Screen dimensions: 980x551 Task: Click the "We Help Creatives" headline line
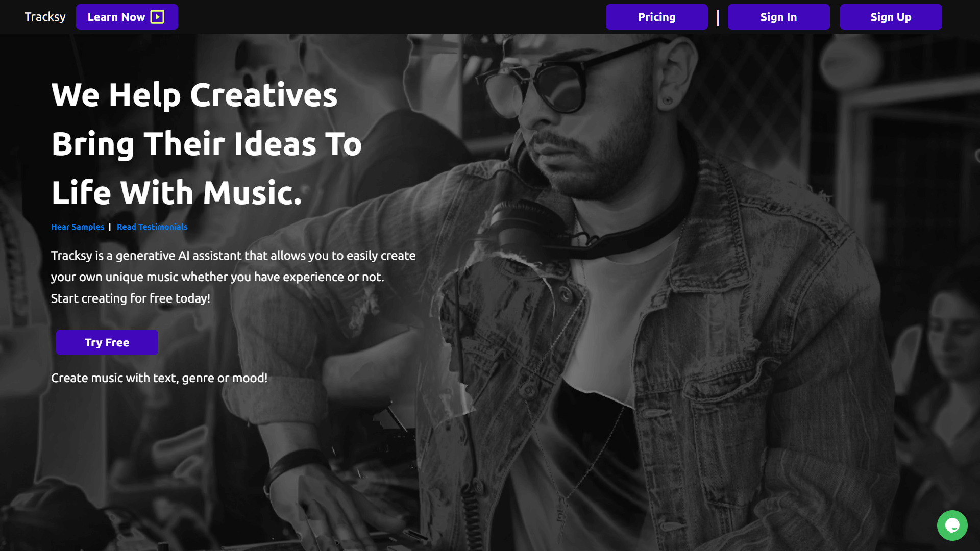194,95
